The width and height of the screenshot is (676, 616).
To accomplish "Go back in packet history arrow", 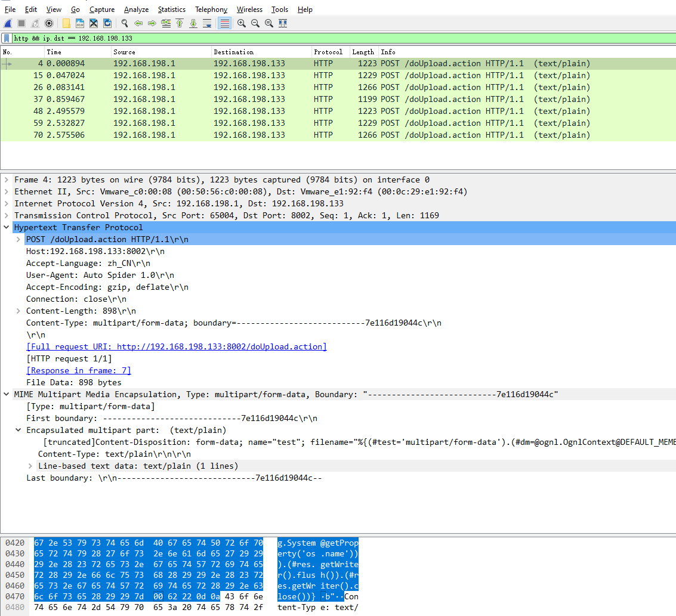I will point(138,23).
